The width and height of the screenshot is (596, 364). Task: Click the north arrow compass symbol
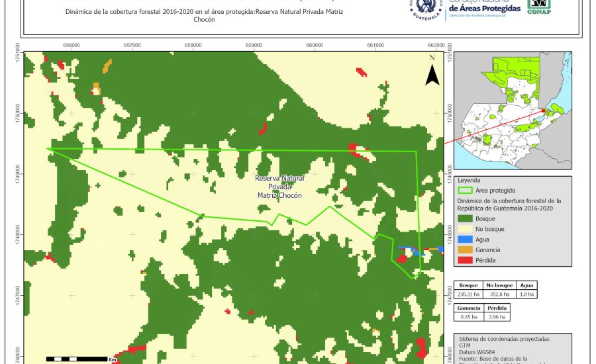tap(432, 72)
